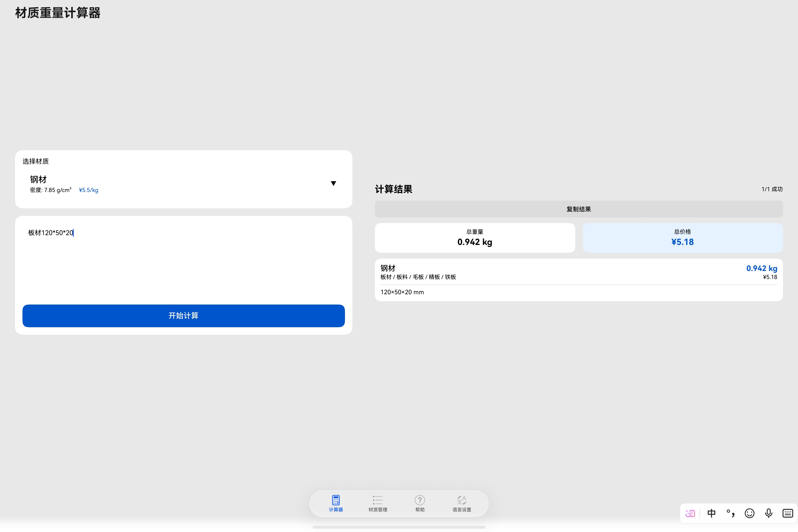Click the ¥5.5/kg price label
Screen dimensions: 798x532
point(89,190)
